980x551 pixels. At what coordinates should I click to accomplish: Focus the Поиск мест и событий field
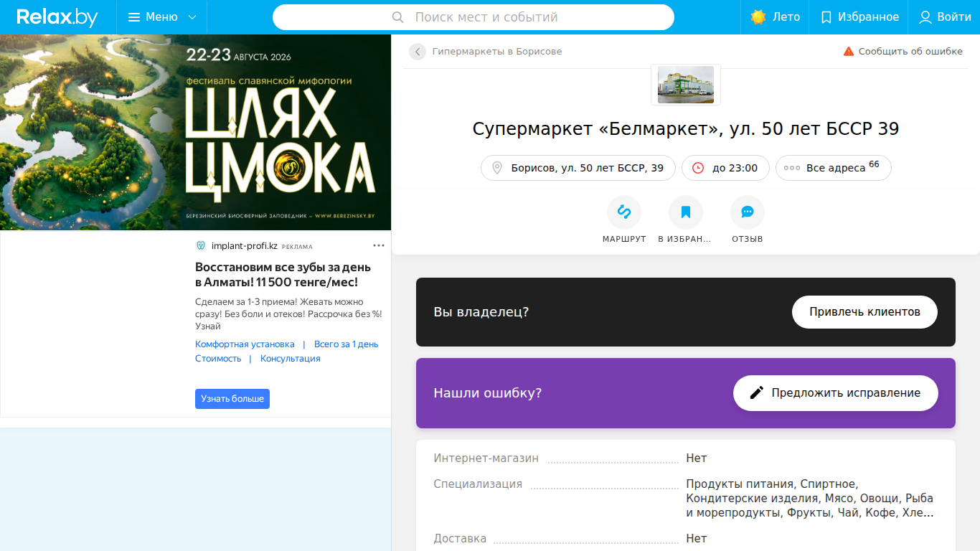(473, 17)
